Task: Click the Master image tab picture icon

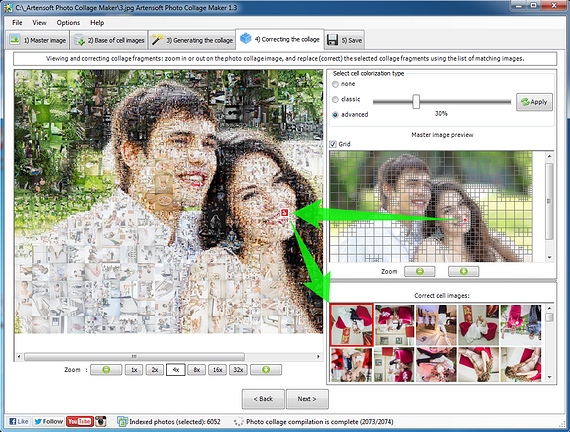Action: point(15,39)
